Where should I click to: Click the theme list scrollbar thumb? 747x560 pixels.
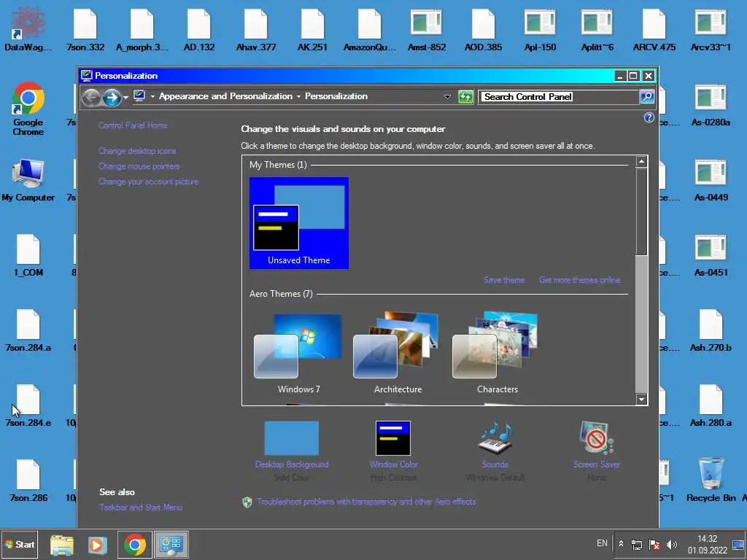pyautogui.click(x=642, y=211)
